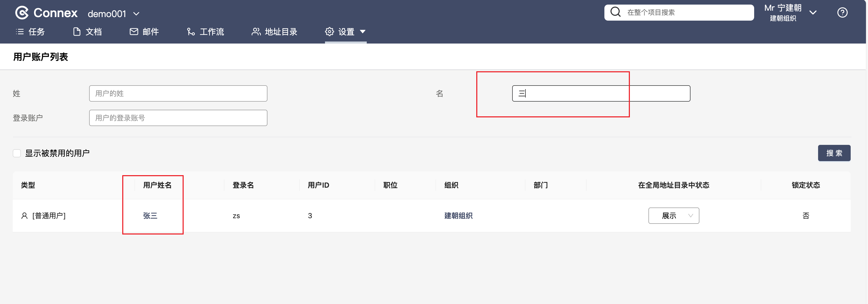Click the help question mark icon
The height and width of the screenshot is (304, 868).
(x=842, y=13)
